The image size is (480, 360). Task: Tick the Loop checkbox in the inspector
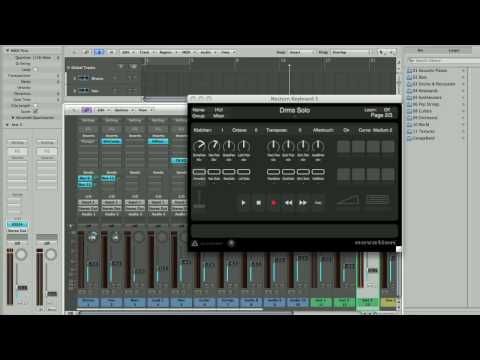click(x=35, y=69)
